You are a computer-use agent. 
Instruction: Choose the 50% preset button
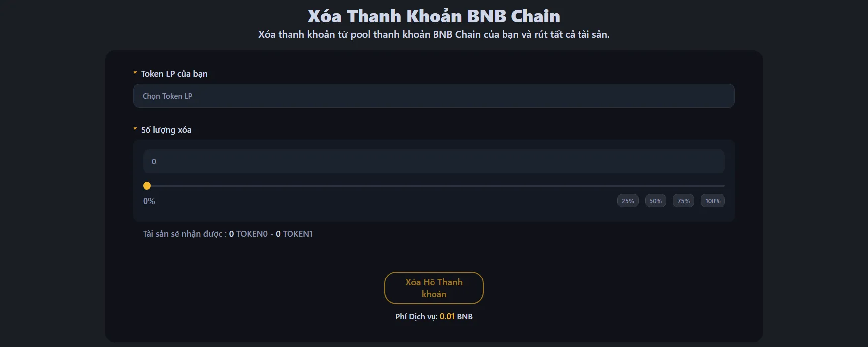point(655,201)
